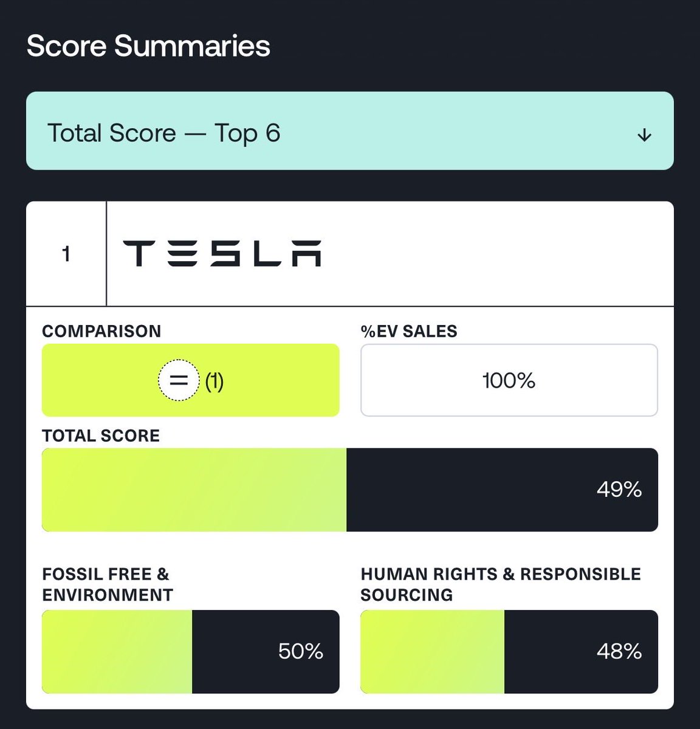700x729 pixels.
Task: Click the Total Score 49% progress bar
Action: [349, 490]
